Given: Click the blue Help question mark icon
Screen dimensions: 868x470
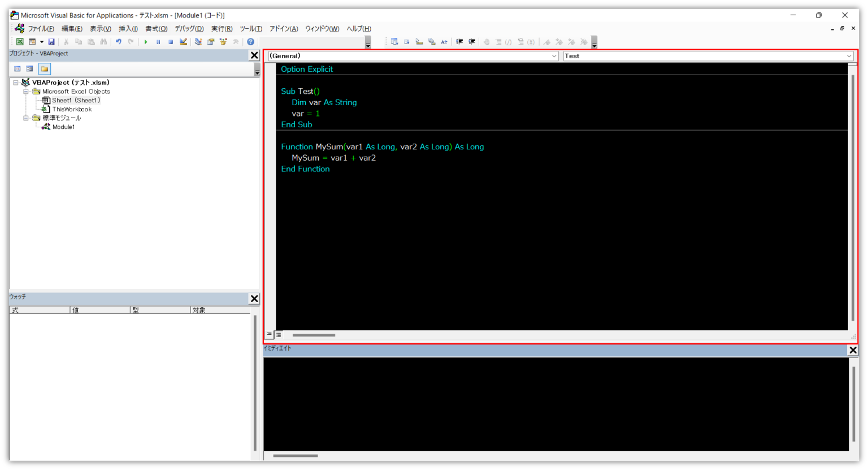Looking at the screenshot, I should [250, 42].
